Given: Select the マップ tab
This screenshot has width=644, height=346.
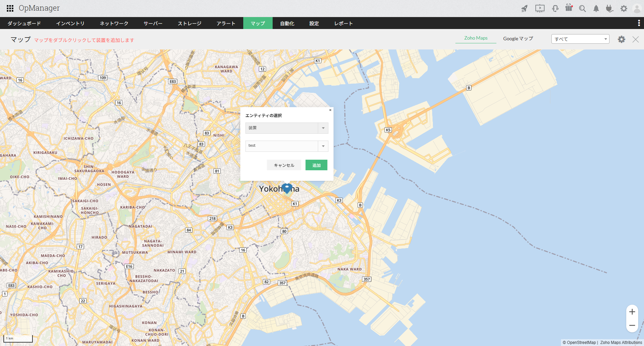Looking at the screenshot, I should [258, 23].
